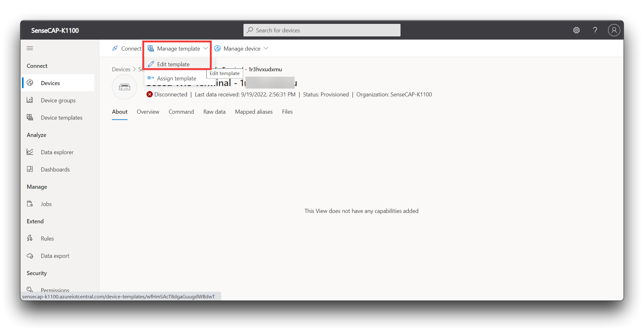
Task: Go to Devices in the breadcrumb
Action: (x=121, y=69)
